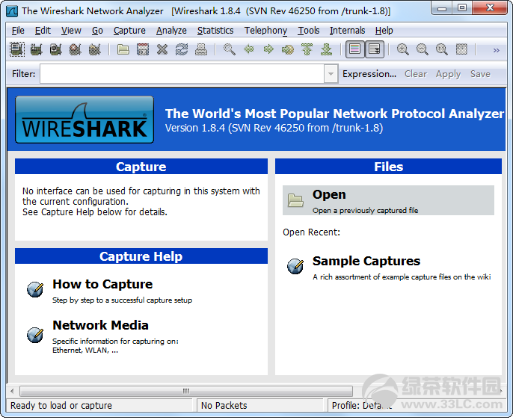Save this capture file icon
513x420 pixels.
143,49
